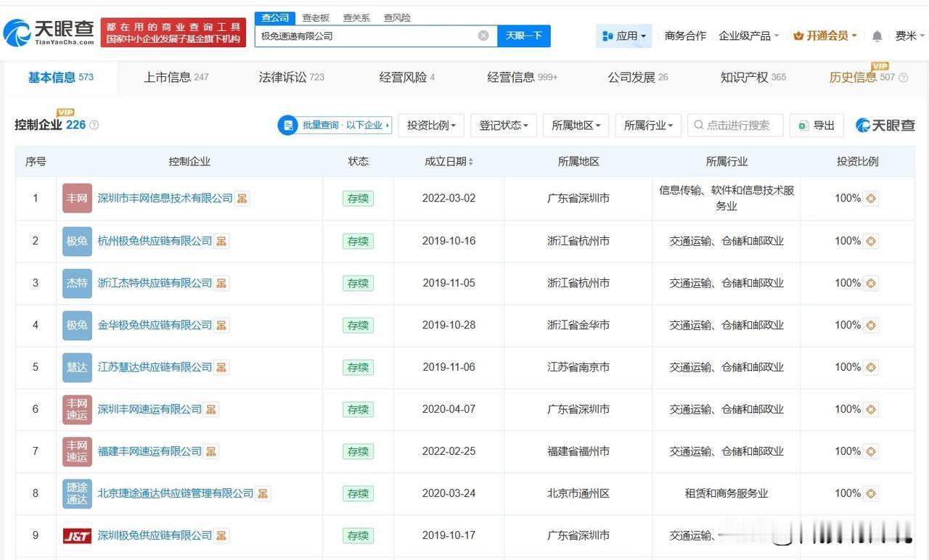Switch to the 查老板 search tab
The image size is (929, 560).
[316, 17]
